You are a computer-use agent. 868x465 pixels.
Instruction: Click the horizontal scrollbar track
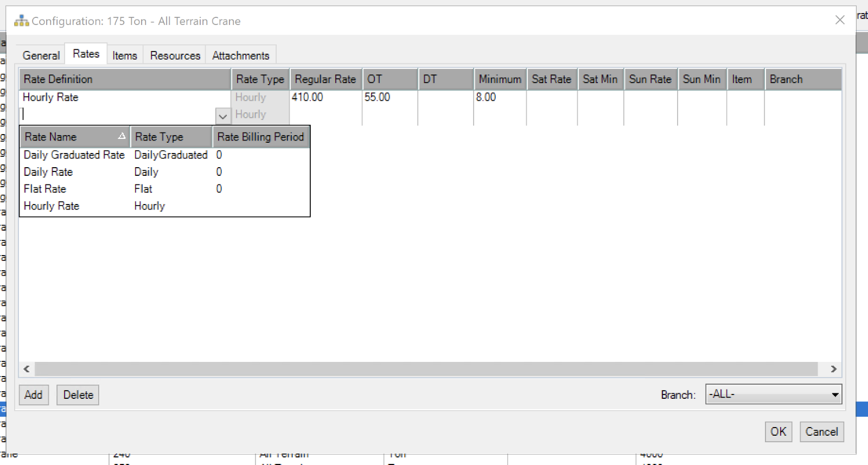[x=426, y=369]
